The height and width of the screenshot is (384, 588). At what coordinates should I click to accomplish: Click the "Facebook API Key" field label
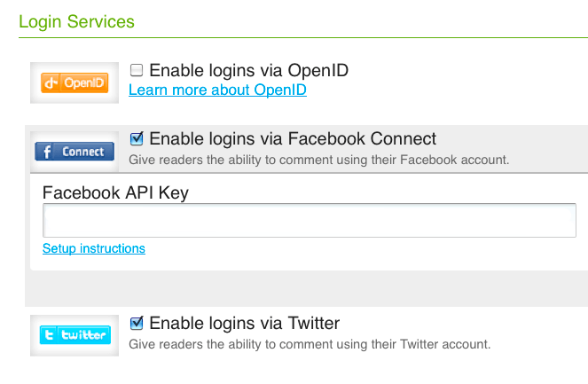(115, 192)
